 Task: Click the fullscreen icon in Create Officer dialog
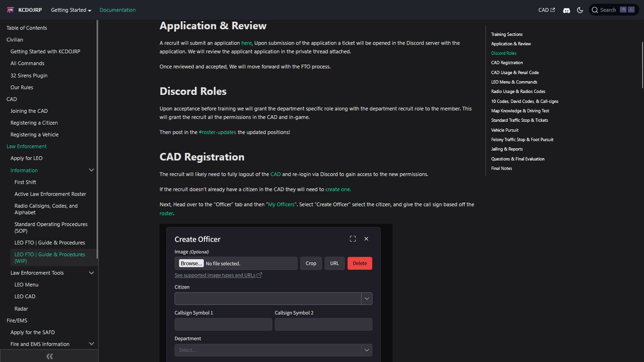(x=352, y=239)
